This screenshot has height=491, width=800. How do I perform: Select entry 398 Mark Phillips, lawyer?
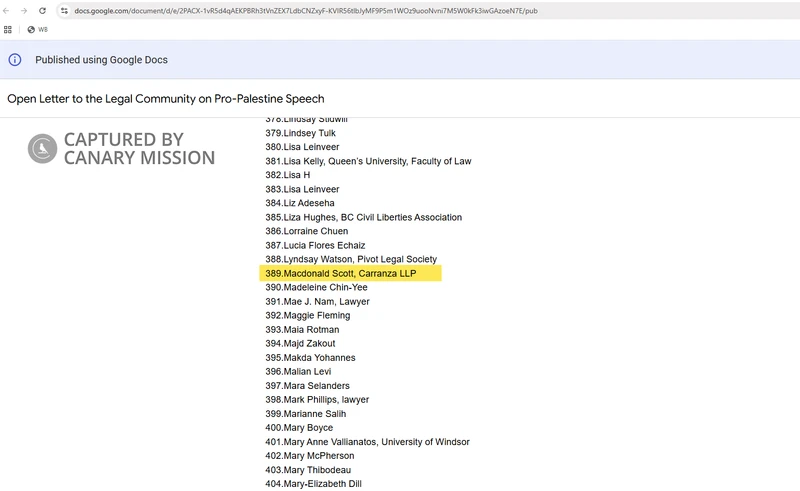317,400
